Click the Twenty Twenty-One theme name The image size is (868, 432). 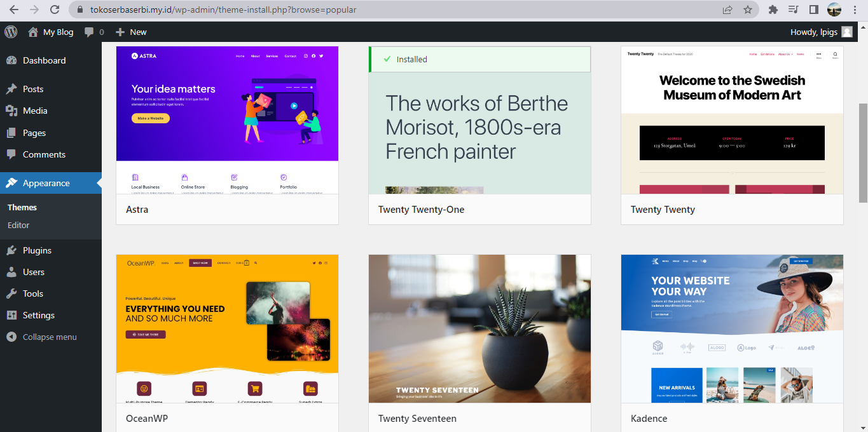[421, 210]
